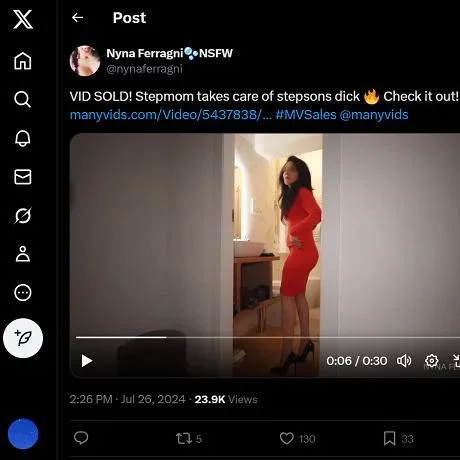The width and height of the screenshot is (460, 460).
Task: Open the Search explore icon
Action: [23, 99]
